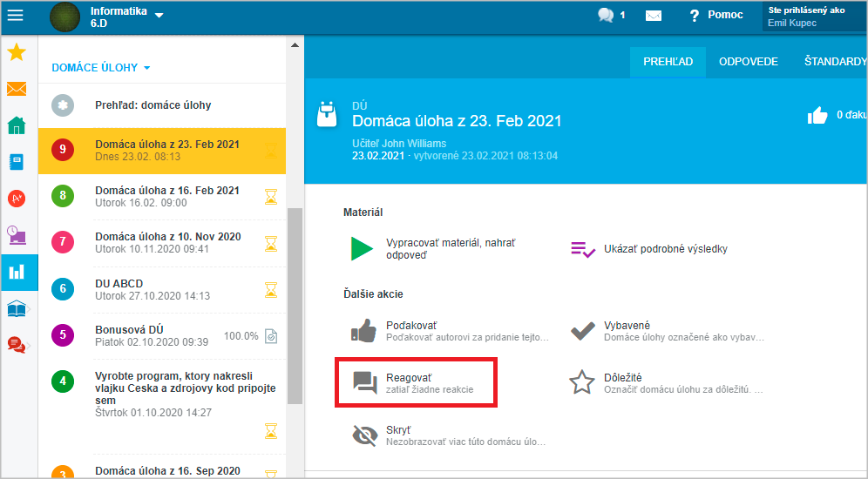Image resolution: width=868 pixels, height=479 pixels.
Task: Open the open book sidebar icon
Action: point(17,308)
